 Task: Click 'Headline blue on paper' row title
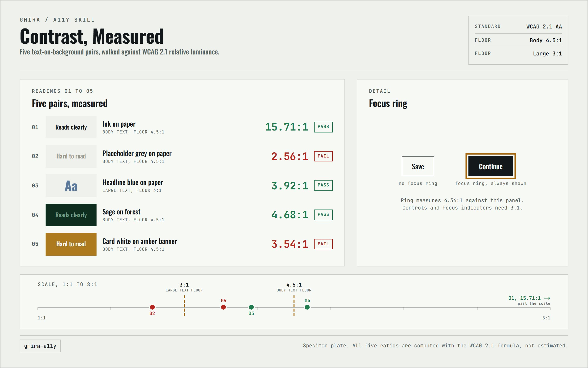point(133,183)
